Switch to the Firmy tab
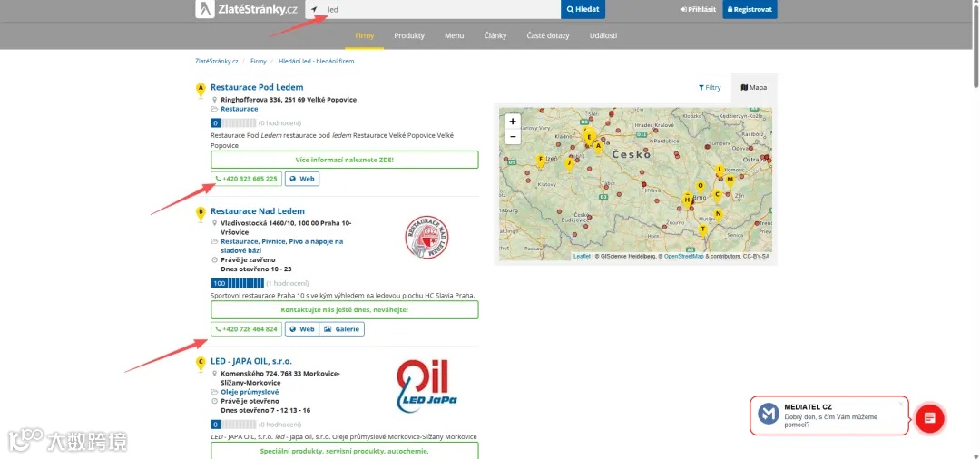The image size is (980, 459). coord(365,35)
